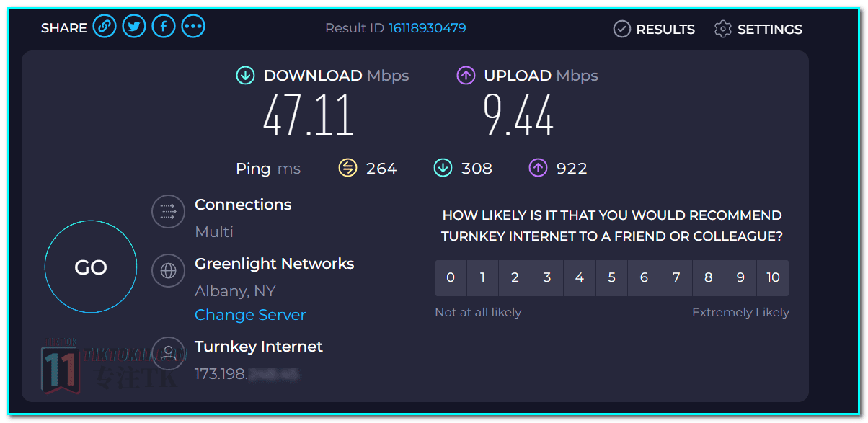The height and width of the screenshot is (423, 868).
Task: Share result on Facebook
Action: [164, 27]
